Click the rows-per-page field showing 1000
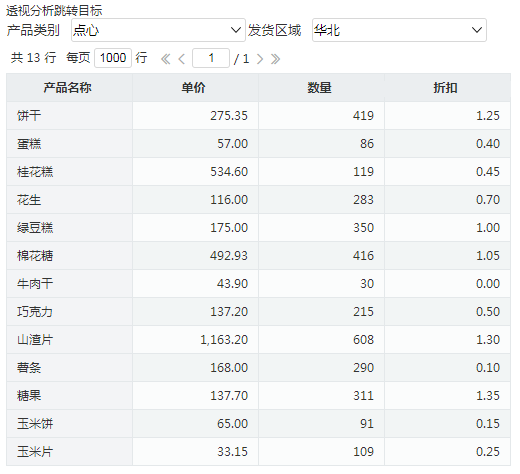This screenshot has width=520, height=474. (113, 58)
